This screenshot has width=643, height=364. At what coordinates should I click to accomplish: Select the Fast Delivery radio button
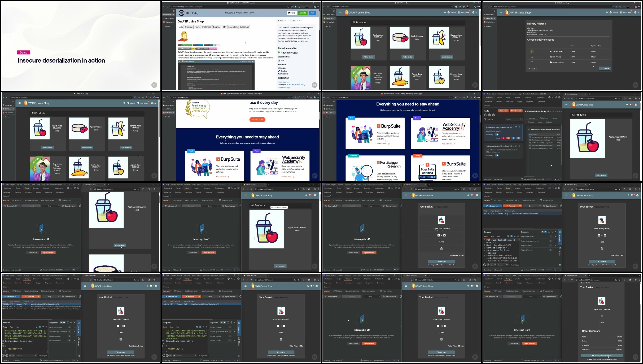[x=532, y=57]
